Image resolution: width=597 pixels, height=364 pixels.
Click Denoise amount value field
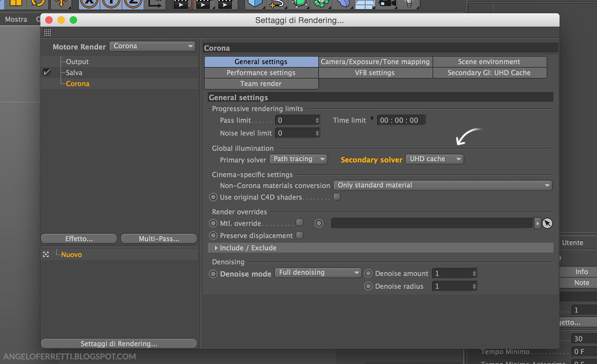click(452, 273)
